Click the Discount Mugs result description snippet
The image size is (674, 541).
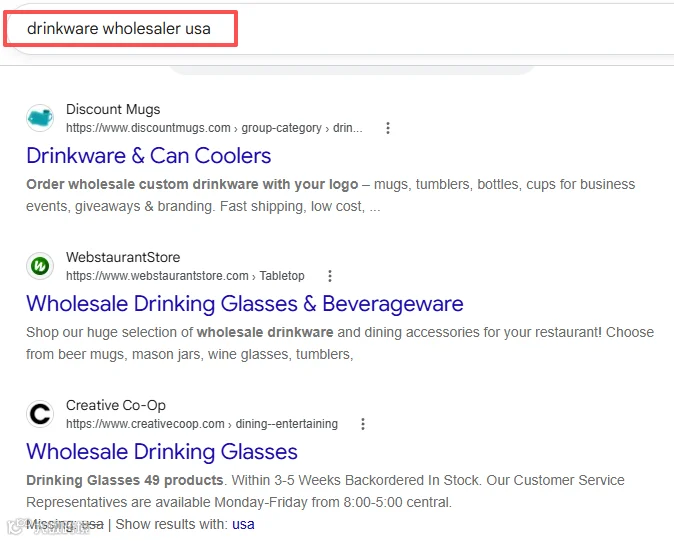(331, 196)
